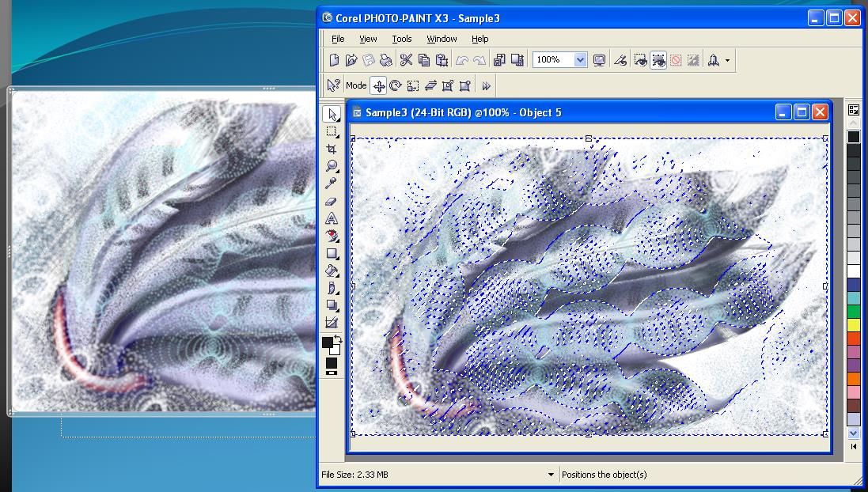This screenshot has width=868, height=492.
Task: Open the status bar File Size dropdown
Action: (x=550, y=475)
